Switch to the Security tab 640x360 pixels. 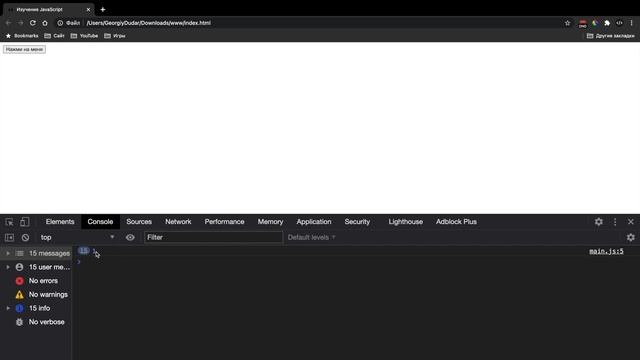(x=357, y=222)
